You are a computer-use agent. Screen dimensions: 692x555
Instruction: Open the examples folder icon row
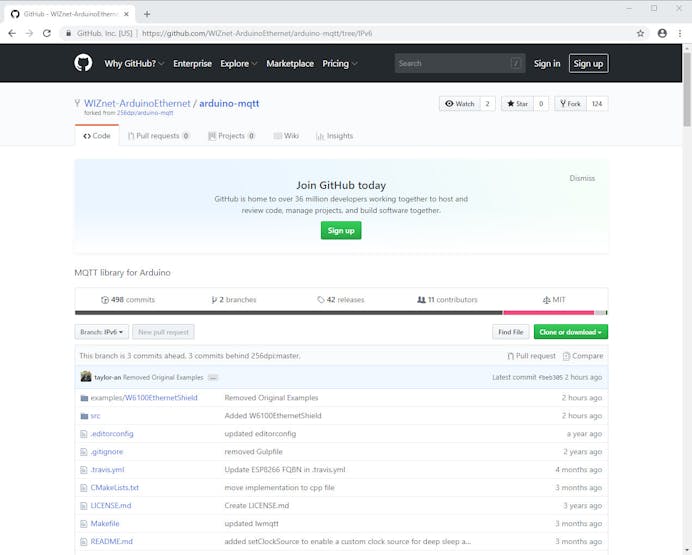[x=84, y=398]
